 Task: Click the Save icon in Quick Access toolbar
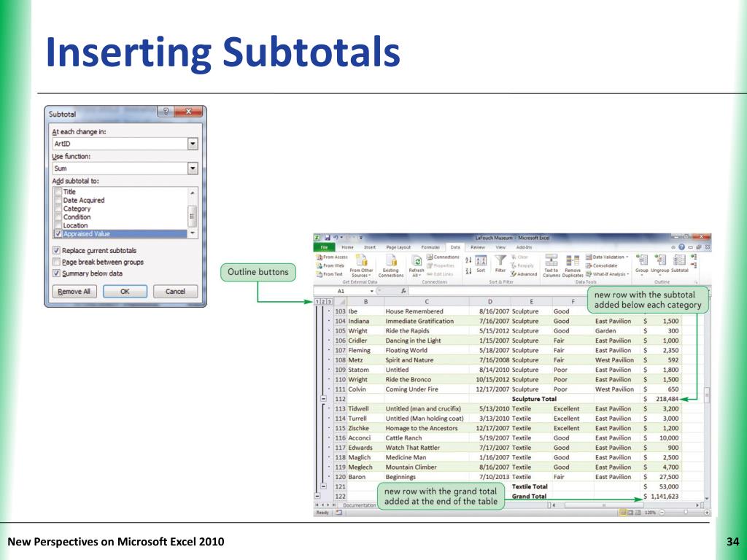pos(328,238)
